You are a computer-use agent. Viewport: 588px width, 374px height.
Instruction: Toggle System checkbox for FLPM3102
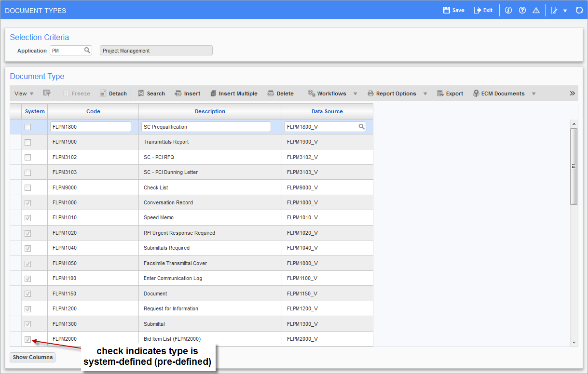coord(28,157)
